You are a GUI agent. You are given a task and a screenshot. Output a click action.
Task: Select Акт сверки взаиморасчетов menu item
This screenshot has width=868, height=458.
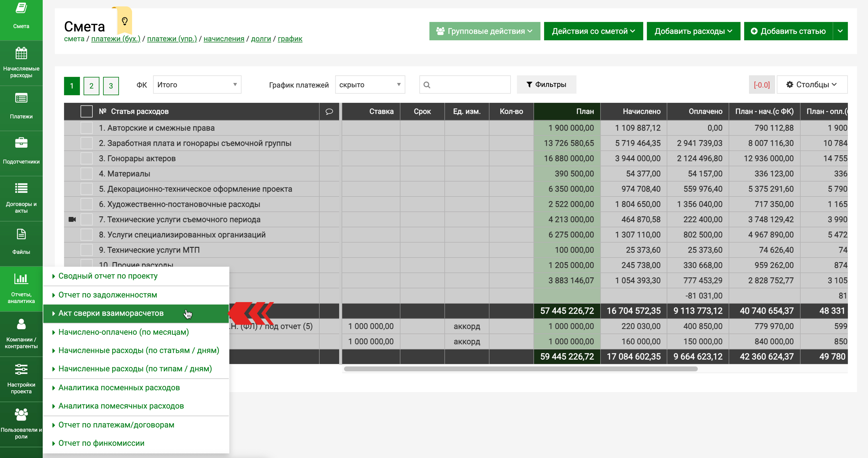[111, 313]
